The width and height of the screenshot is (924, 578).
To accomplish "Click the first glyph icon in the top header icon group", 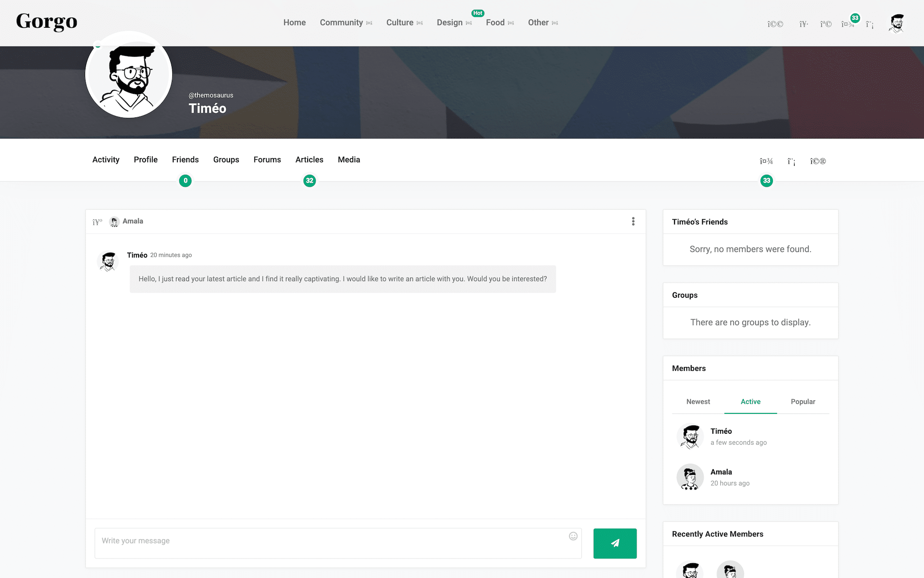I will pyautogui.click(x=775, y=24).
